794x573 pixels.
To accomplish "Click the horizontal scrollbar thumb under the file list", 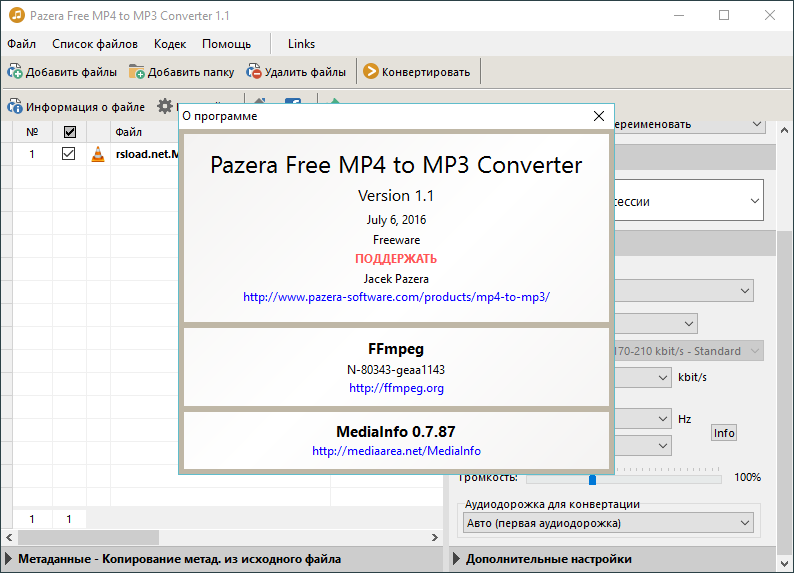I will pyautogui.click(x=89, y=537).
